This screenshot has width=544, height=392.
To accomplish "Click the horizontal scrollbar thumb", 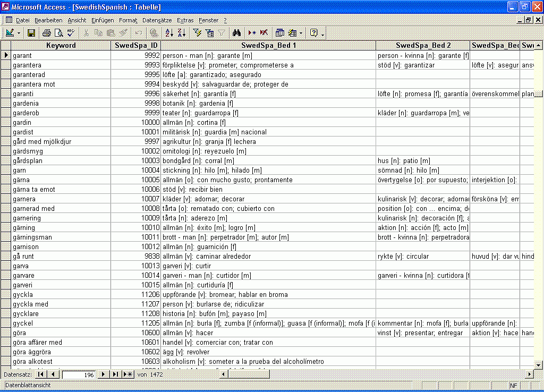I will tap(249, 374).
